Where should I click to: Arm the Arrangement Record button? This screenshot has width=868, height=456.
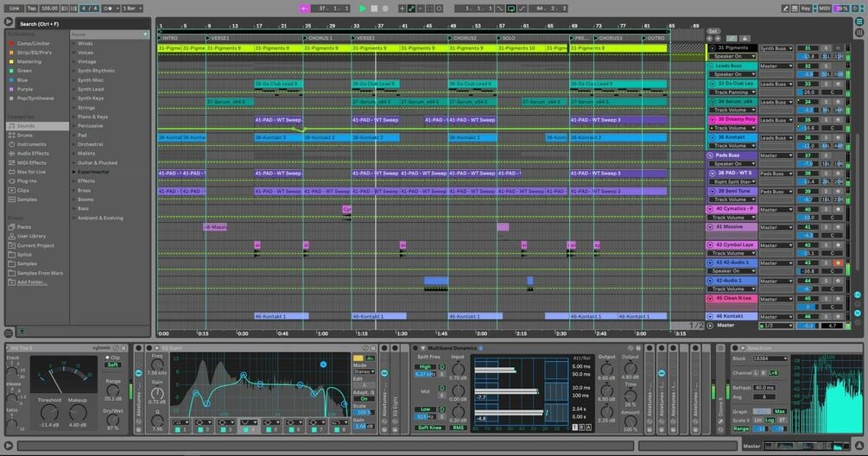click(x=385, y=9)
